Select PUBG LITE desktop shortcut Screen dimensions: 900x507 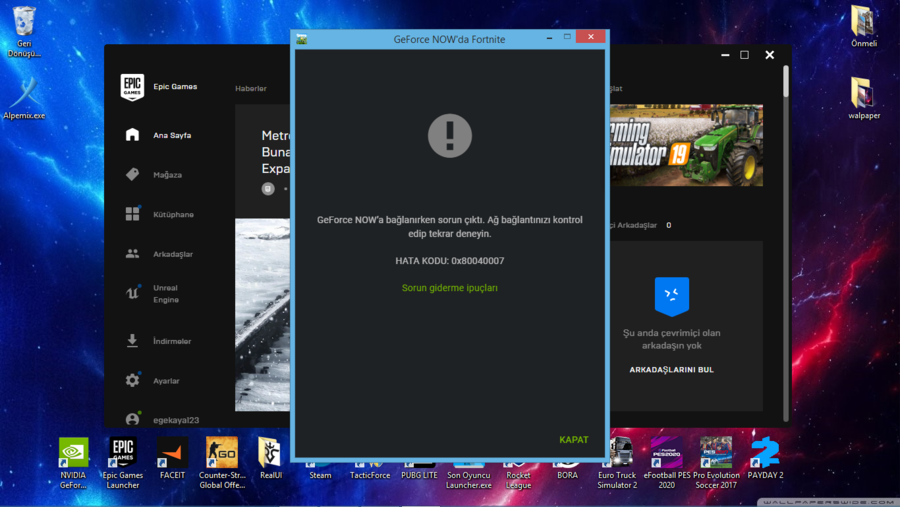point(419,470)
